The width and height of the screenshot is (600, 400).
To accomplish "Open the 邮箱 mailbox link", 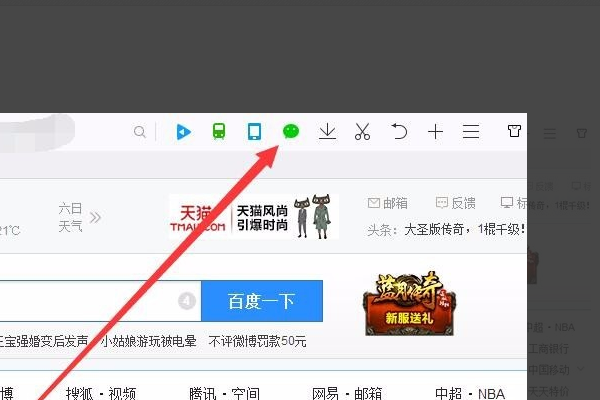I will [x=388, y=203].
